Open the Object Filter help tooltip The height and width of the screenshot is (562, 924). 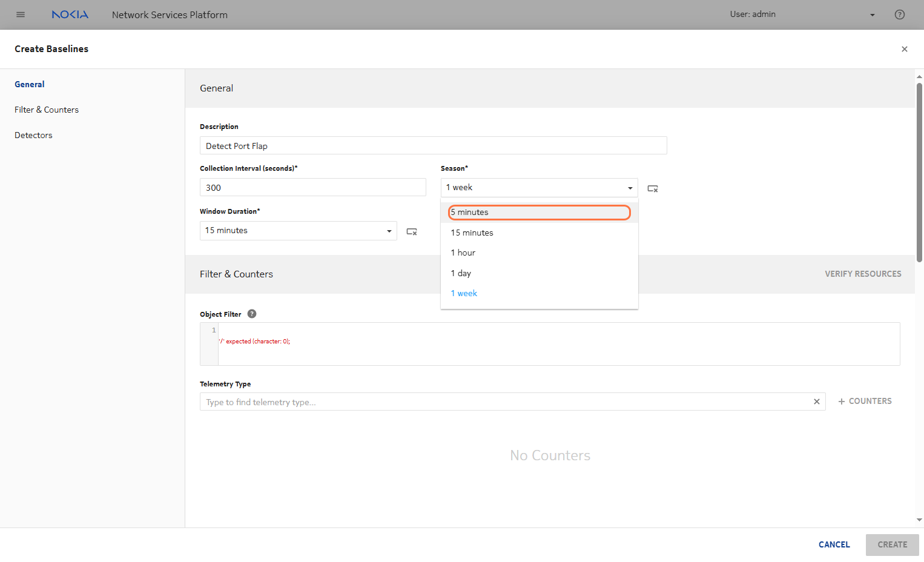pyautogui.click(x=252, y=314)
